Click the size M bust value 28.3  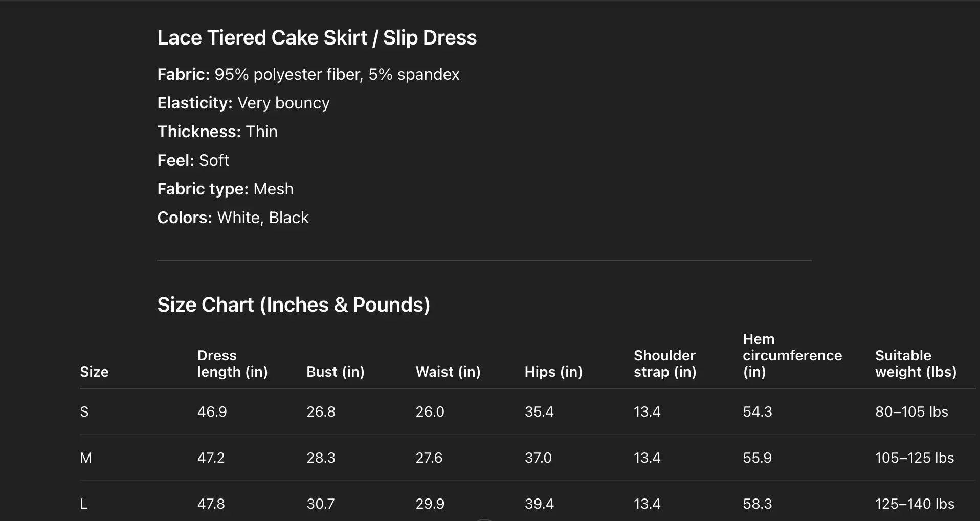(321, 458)
